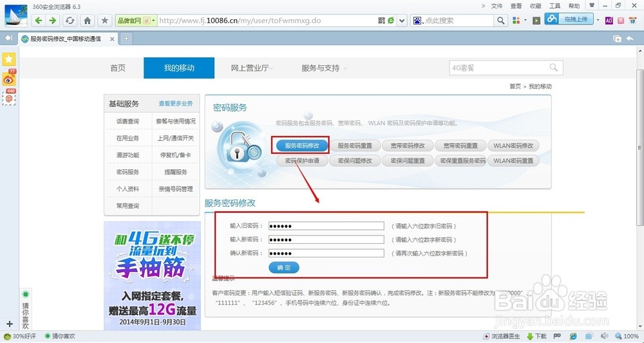644x343 pixels.
Task: Click the 服务密码重置 button
Action: click(355, 145)
